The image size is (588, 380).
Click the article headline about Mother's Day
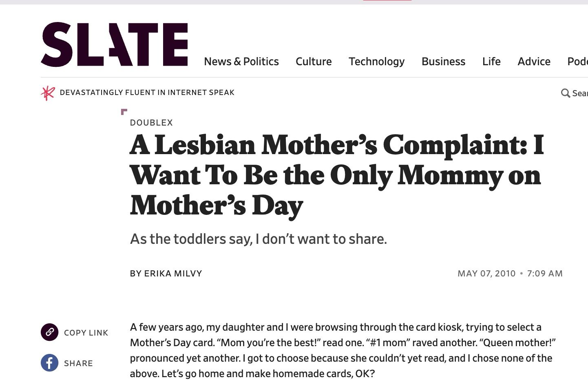[336, 175]
